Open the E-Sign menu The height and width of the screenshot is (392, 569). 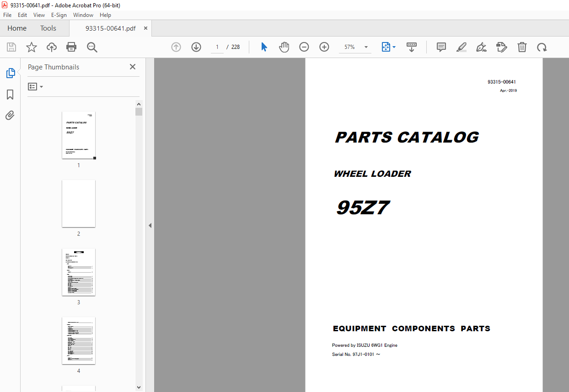59,15
